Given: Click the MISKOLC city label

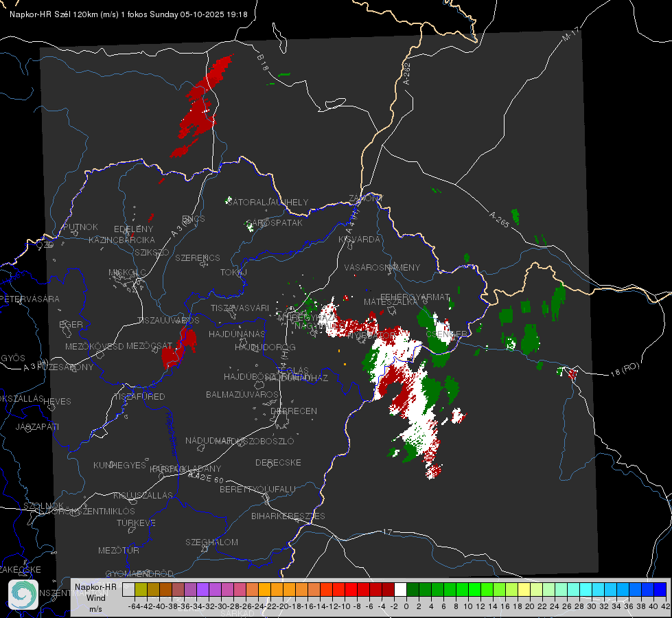Looking at the screenshot, I should point(127,273).
